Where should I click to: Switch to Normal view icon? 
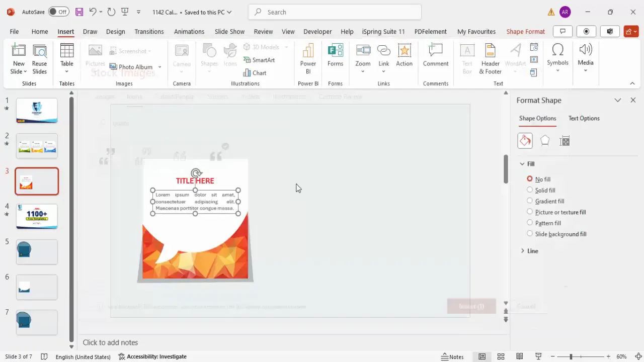click(482, 356)
